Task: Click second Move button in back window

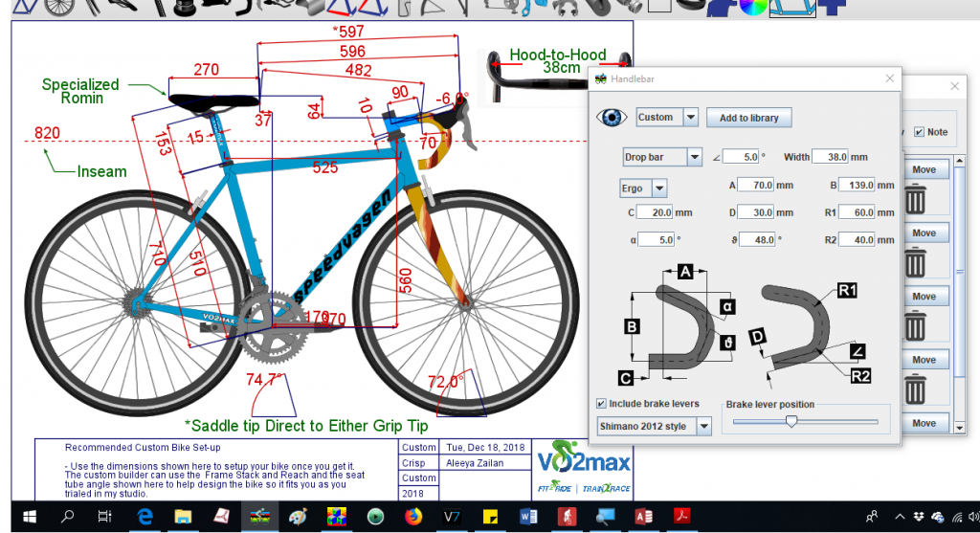Action: (x=925, y=233)
